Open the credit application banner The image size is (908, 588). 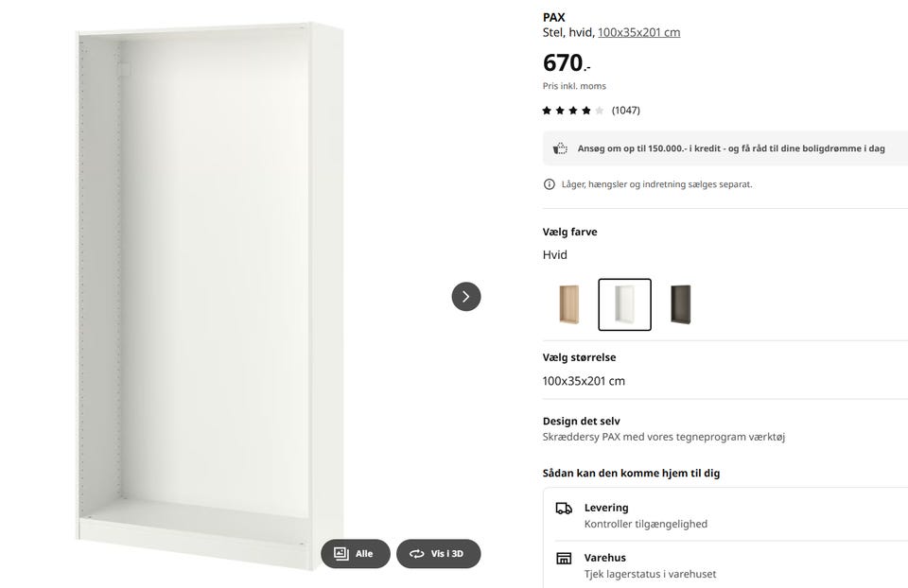click(x=730, y=148)
